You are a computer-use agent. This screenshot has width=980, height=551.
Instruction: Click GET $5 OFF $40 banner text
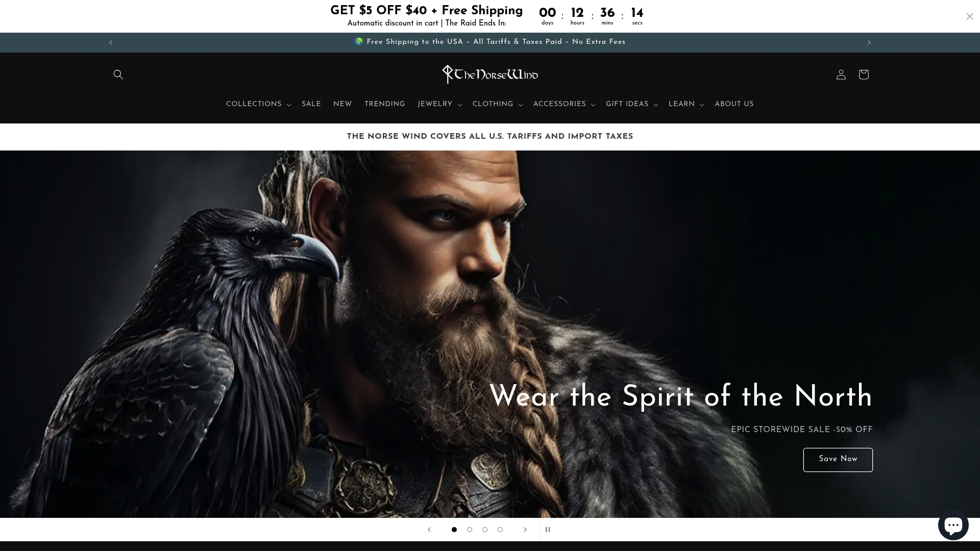coord(427,11)
